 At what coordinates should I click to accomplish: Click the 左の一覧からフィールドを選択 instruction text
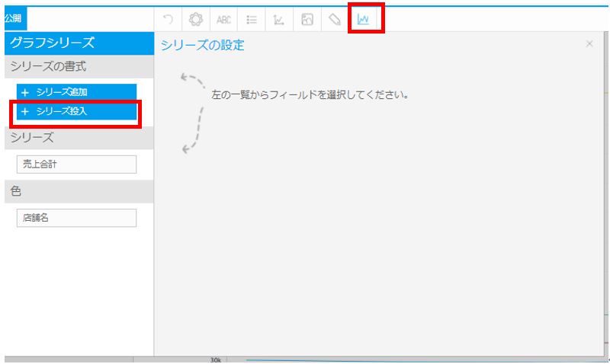click(x=310, y=94)
